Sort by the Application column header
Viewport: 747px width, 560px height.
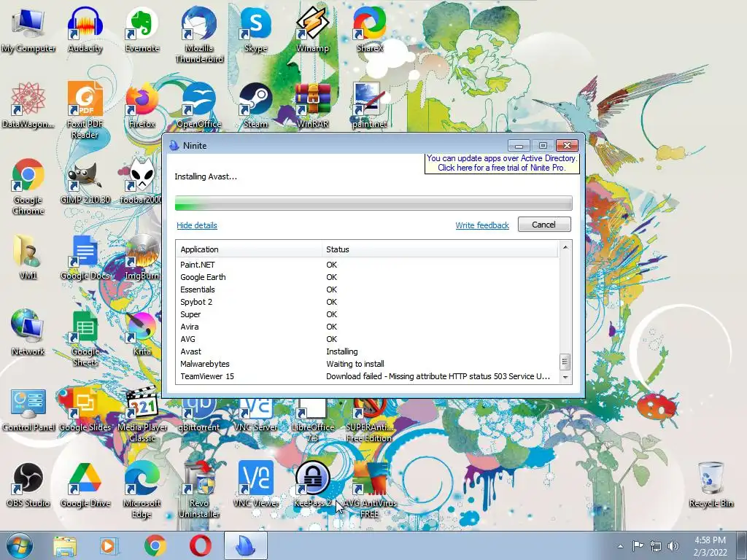(x=249, y=249)
